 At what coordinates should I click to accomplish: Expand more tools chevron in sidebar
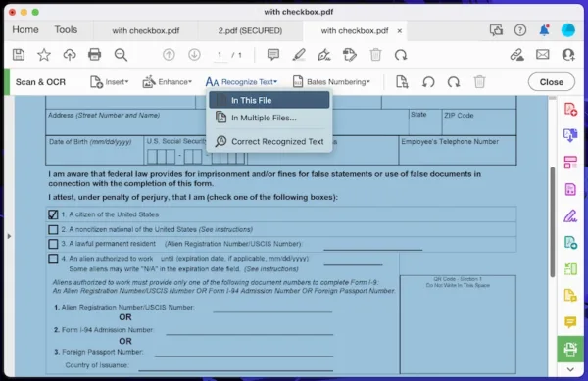click(x=570, y=370)
